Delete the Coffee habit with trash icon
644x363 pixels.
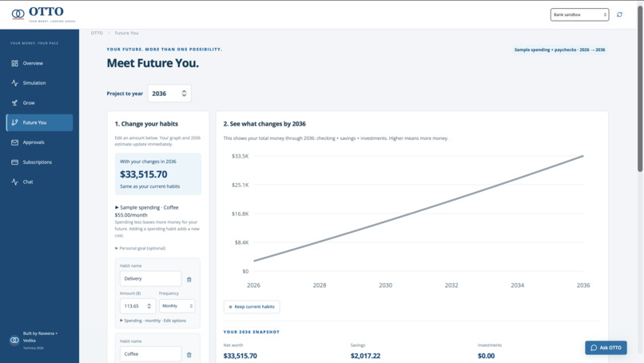click(x=189, y=355)
